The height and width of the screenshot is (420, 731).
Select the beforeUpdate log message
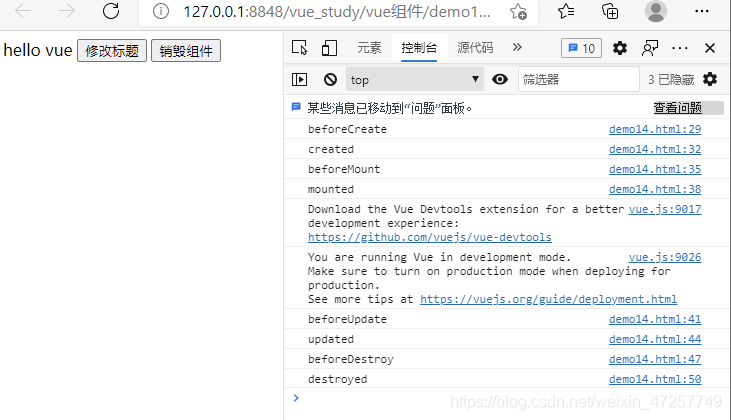click(x=347, y=319)
